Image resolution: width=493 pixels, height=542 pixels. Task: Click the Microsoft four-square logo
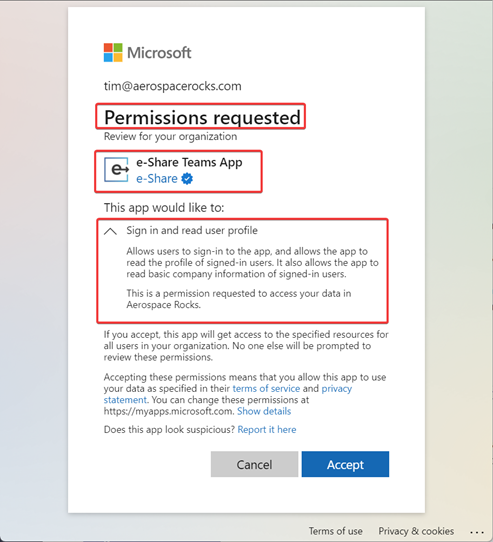[x=113, y=53]
